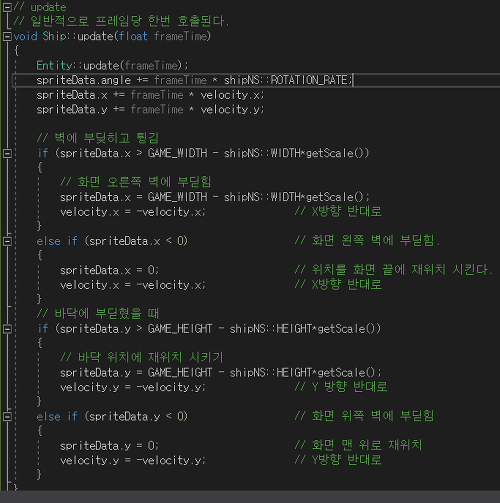Image resolution: width=500 pixels, height=503 pixels.
Task: Collapse the '// update' comment block
Action: [7, 7]
